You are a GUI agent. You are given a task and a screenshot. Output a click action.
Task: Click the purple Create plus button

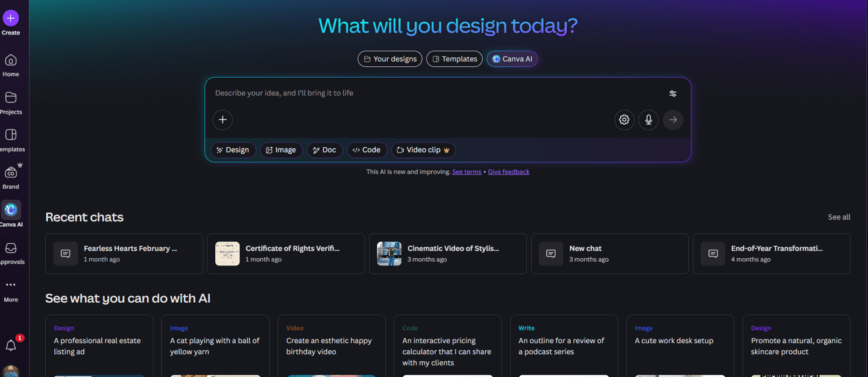(11, 18)
